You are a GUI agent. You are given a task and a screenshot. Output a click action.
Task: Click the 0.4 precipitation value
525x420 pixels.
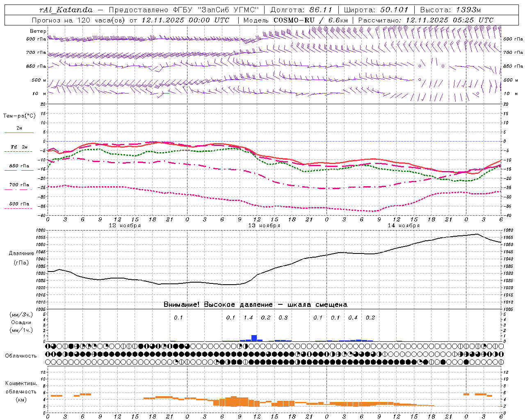coord(353,318)
